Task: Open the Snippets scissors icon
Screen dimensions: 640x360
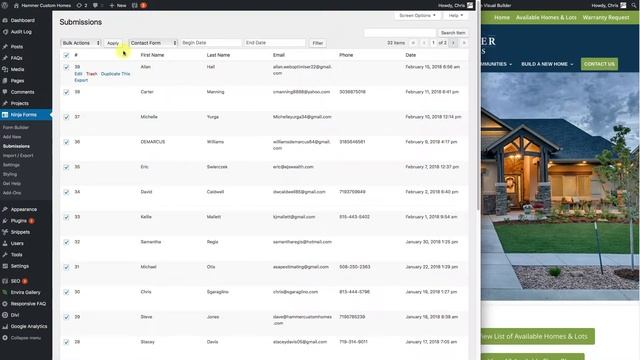Action: (5, 232)
